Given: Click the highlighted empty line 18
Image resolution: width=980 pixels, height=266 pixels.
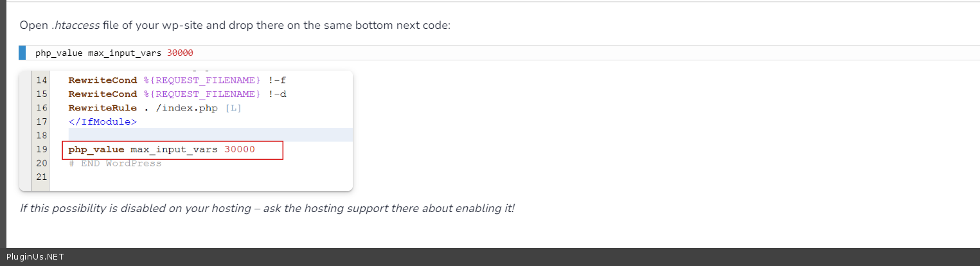Looking at the screenshot, I should point(206,135).
